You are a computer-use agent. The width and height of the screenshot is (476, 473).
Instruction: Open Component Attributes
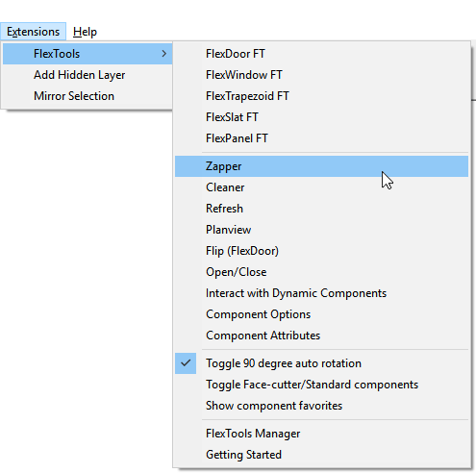[x=321, y=336]
